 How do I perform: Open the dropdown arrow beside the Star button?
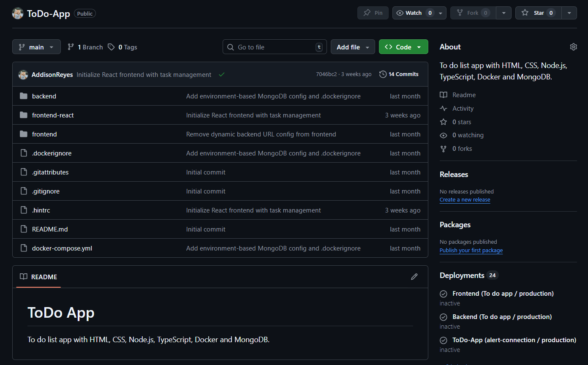tap(569, 13)
